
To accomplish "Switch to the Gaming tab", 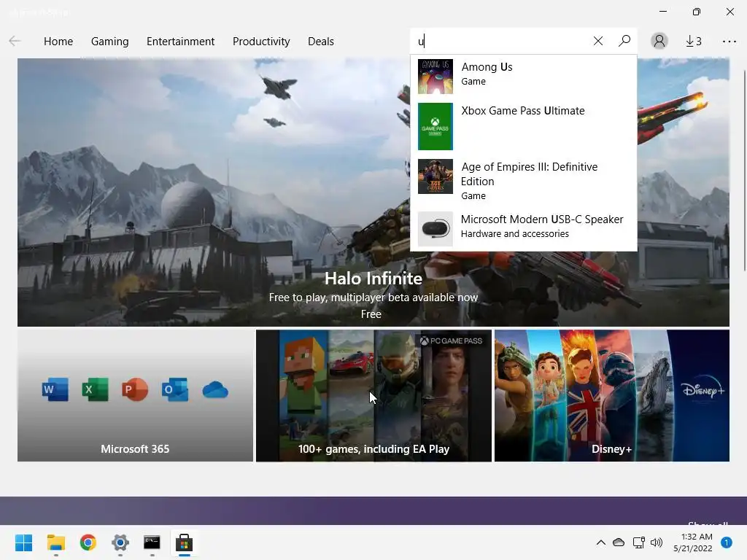I will point(109,42).
